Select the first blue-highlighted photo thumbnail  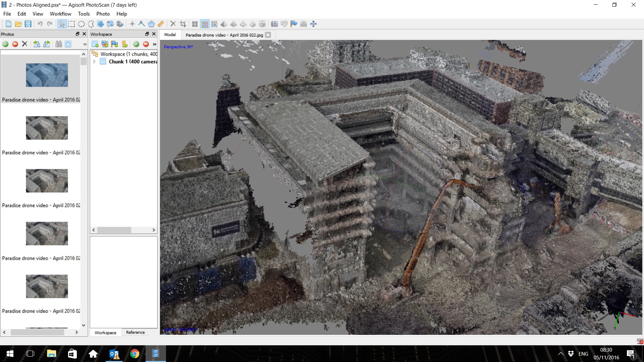pos(47,75)
